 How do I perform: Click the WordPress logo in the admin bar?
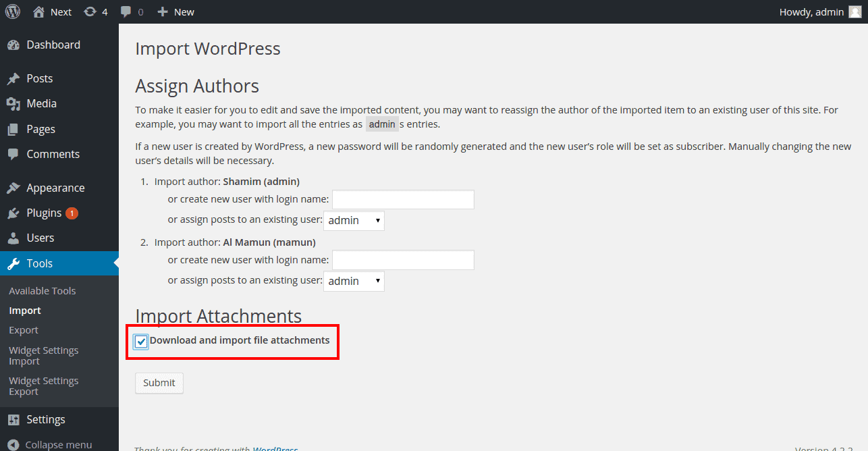(x=12, y=11)
